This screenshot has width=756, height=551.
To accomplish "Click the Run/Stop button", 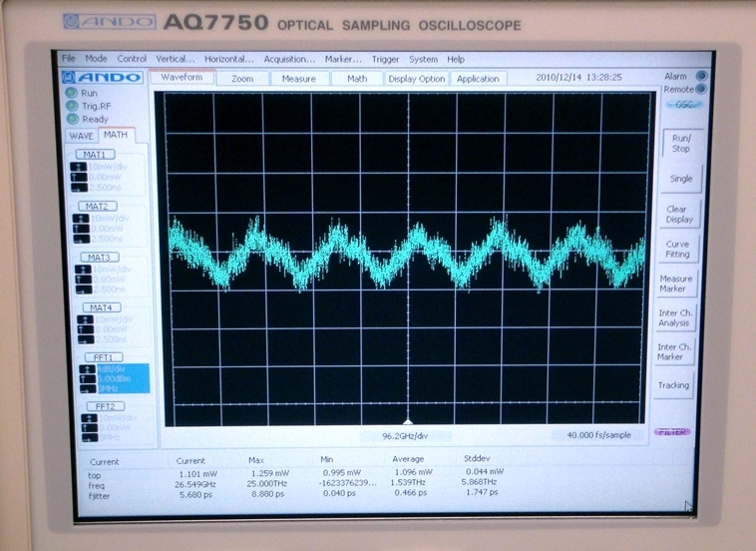I will click(x=682, y=144).
